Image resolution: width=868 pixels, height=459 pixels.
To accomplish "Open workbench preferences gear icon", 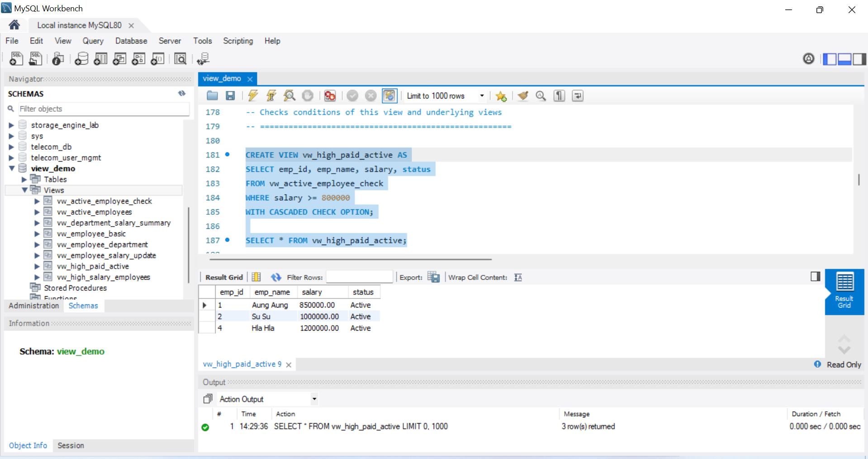I will [809, 59].
